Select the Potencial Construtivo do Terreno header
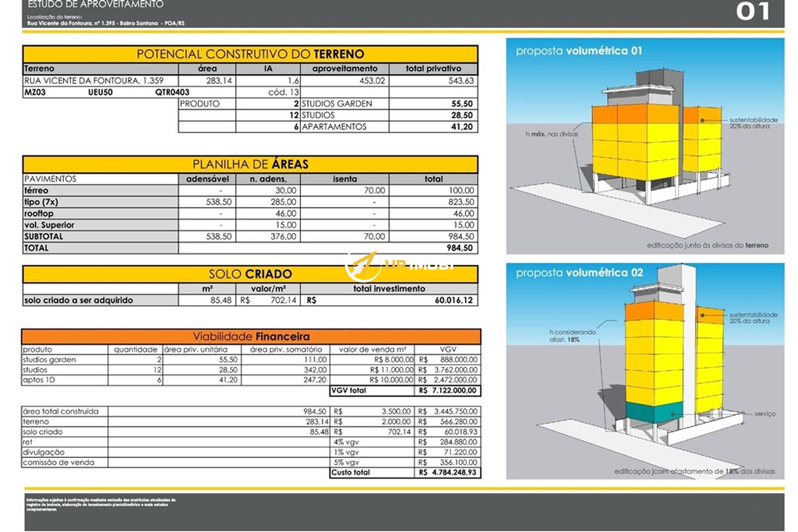 (x=250, y=55)
